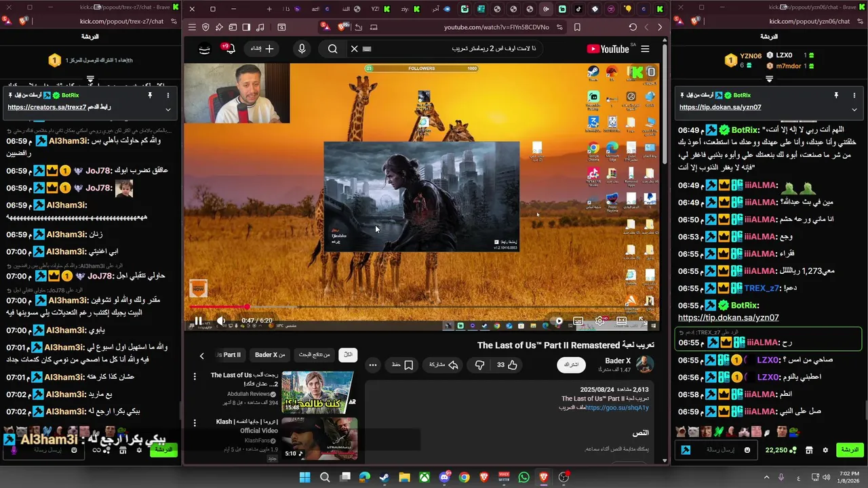Click green chat send button right window

tap(850, 450)
